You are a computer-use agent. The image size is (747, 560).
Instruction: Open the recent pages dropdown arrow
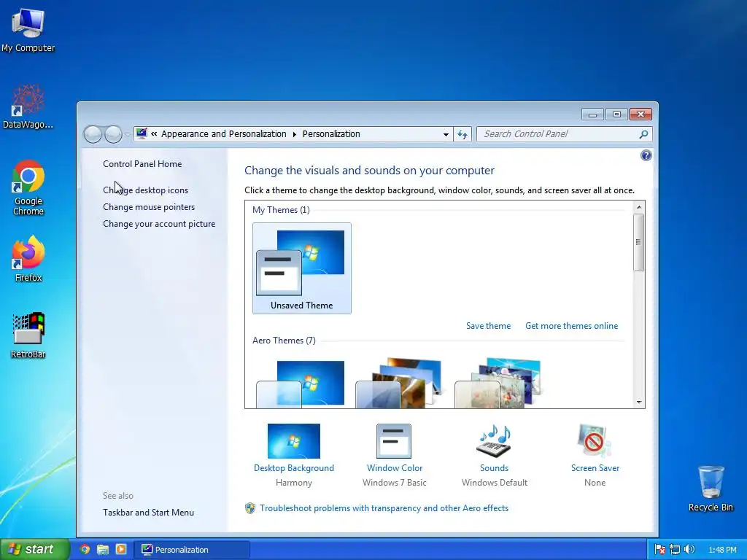(127, 134)
